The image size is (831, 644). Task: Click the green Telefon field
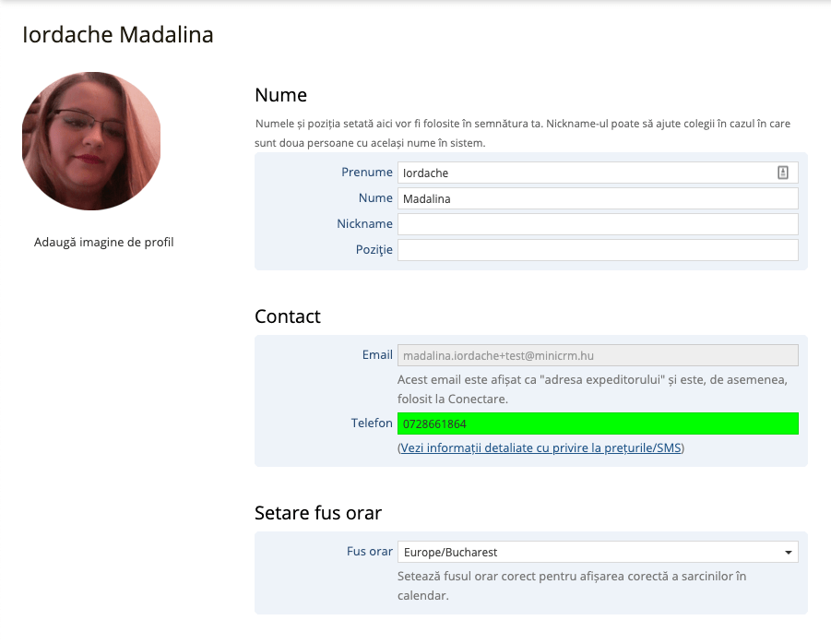pyautogui.click(x=598, y=423)
